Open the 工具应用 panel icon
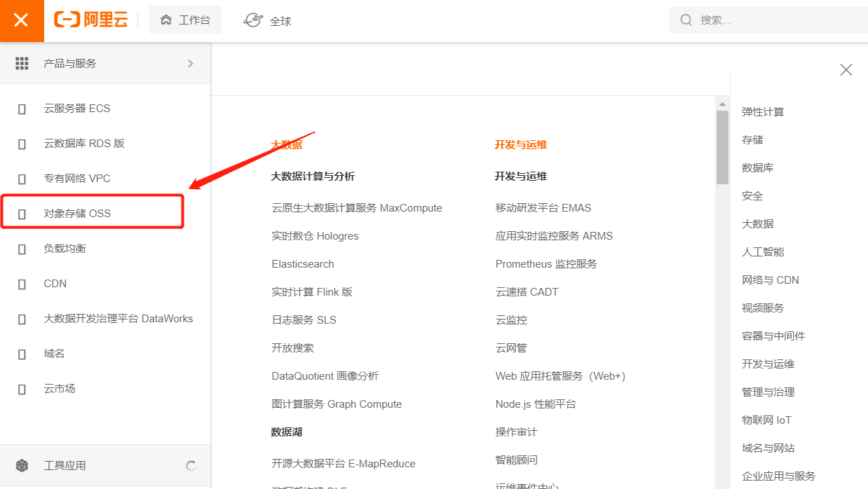 click(22, 464)
